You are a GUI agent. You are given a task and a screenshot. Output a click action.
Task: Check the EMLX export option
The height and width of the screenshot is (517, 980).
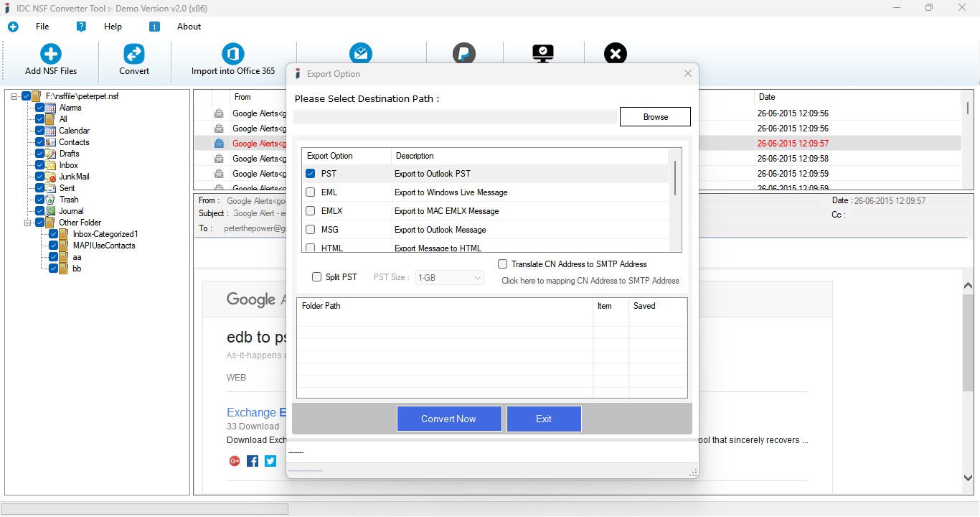311,211
